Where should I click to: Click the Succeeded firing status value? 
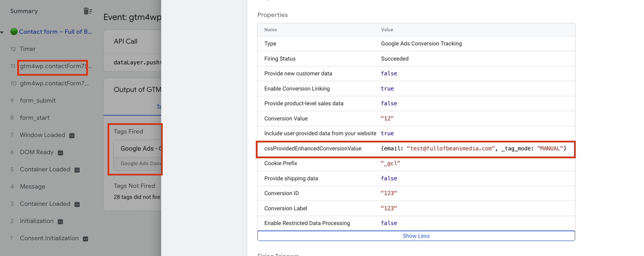click(395, 58)
